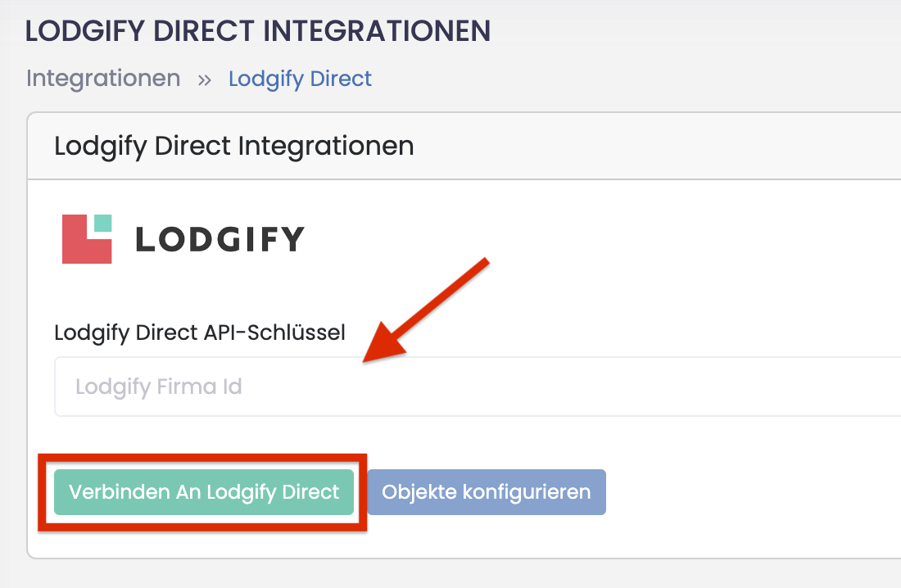The width and height of the screenshot is (901, 588).
Task: Click the breadcrumb double-chevron separator
Action: coord(204,79)
